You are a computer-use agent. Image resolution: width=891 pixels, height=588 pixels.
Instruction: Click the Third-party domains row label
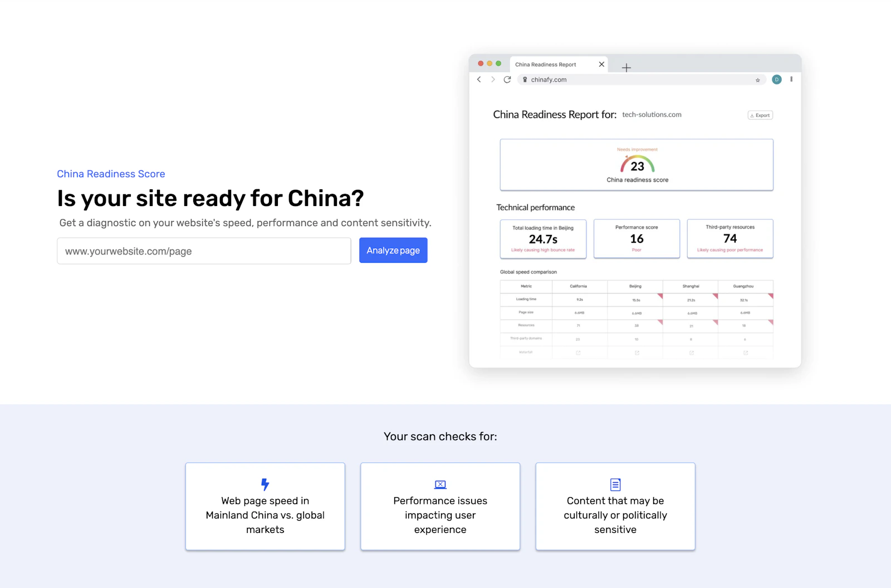(526, 338)
